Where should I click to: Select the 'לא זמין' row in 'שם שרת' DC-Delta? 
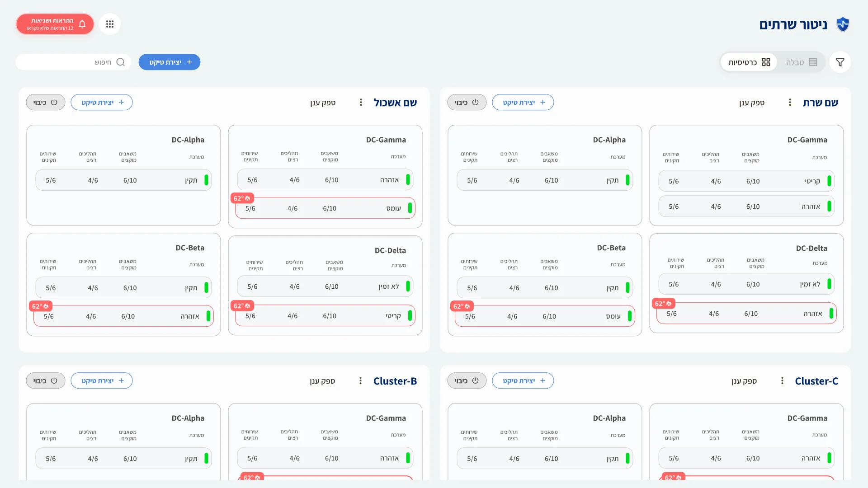click(746, 284)
